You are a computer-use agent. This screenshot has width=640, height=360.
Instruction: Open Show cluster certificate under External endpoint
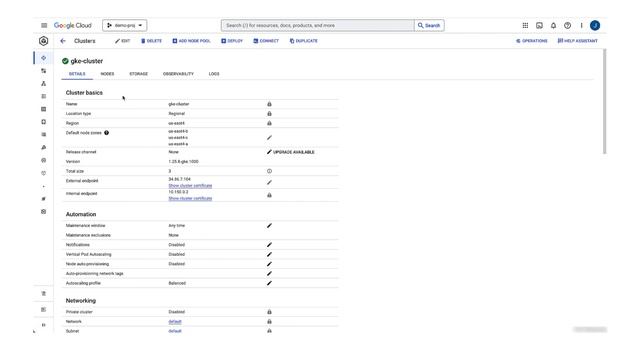click(190, 186)
